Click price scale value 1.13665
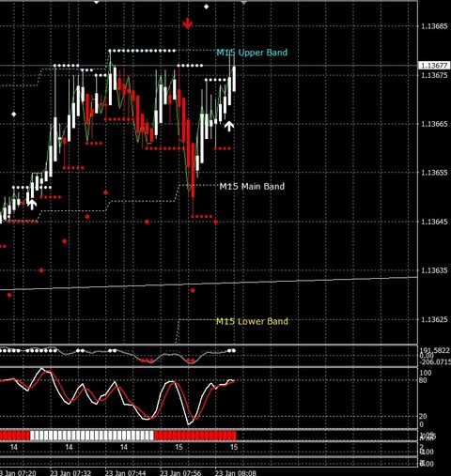Viewport: 451px width, 476px height. [x=434, y=124]
